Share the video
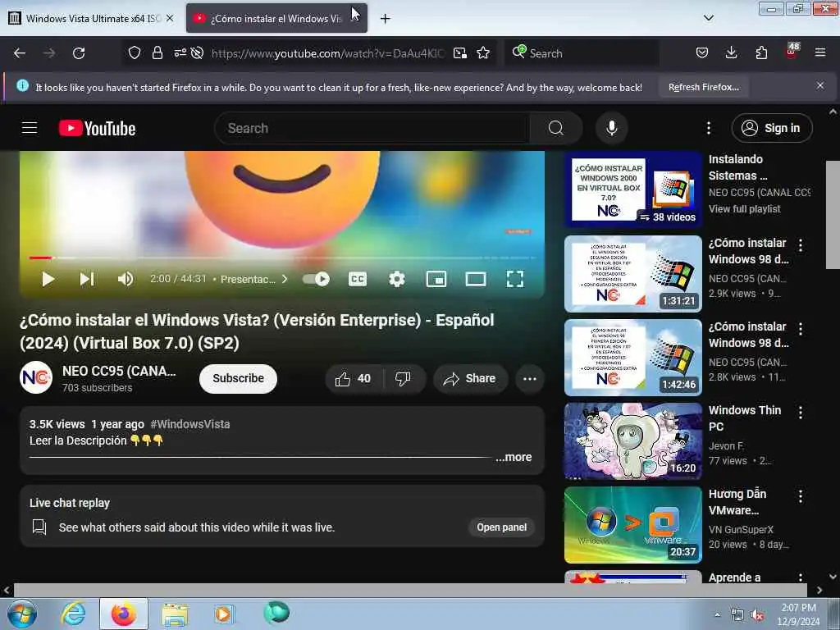 470,379
